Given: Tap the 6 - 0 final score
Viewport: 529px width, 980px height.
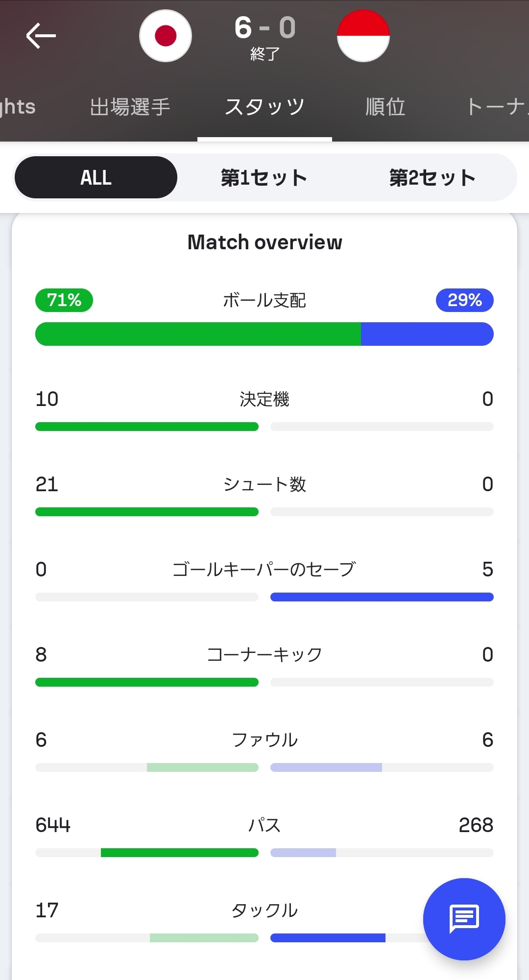Looking at the screenshot, I should 265,28.
